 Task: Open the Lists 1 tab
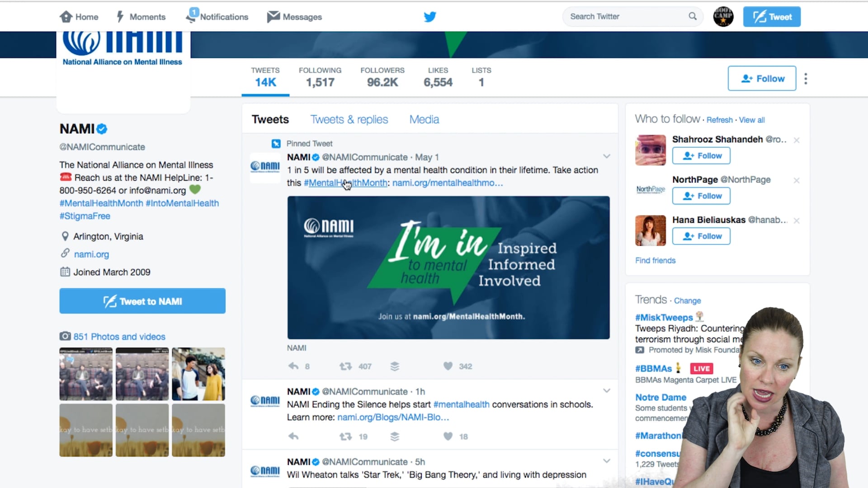click(x=481, y=77)
